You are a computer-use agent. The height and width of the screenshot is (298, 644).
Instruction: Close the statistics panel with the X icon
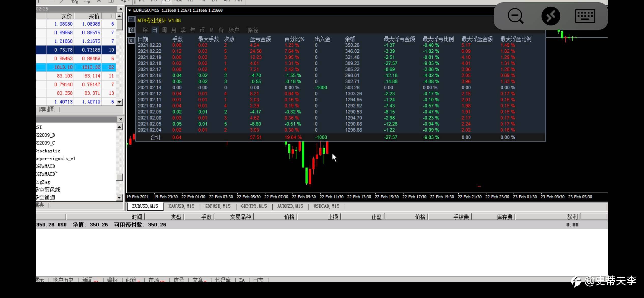[x=131, y=41]
